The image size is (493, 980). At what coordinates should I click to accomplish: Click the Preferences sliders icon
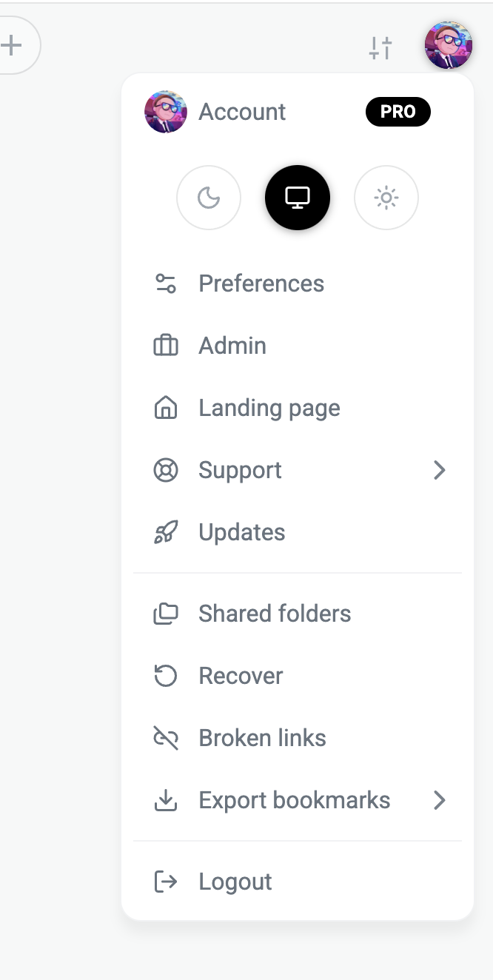click(166, 283)
